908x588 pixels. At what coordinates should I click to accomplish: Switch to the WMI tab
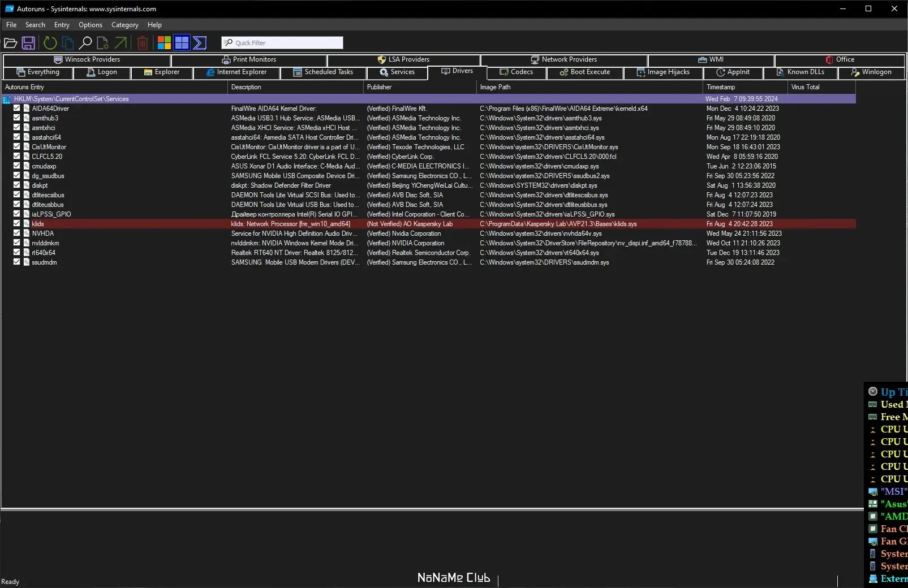pyautogui.click(x=711, y=60)
